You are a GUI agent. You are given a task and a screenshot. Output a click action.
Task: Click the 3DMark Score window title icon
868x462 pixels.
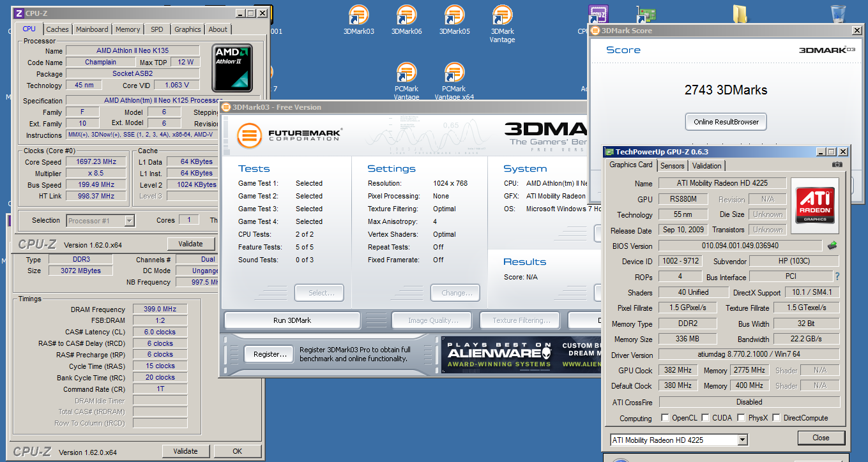pyautogui.click(x=595, y=31)
